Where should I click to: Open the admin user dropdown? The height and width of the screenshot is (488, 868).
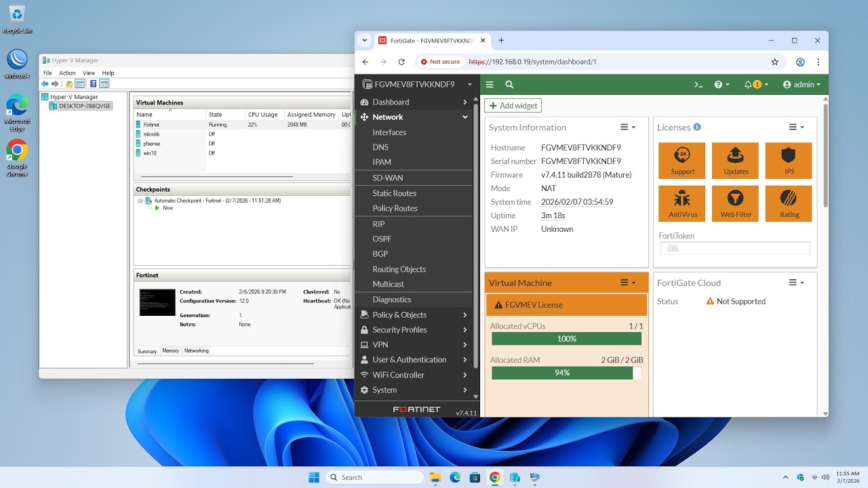point(802,85)
